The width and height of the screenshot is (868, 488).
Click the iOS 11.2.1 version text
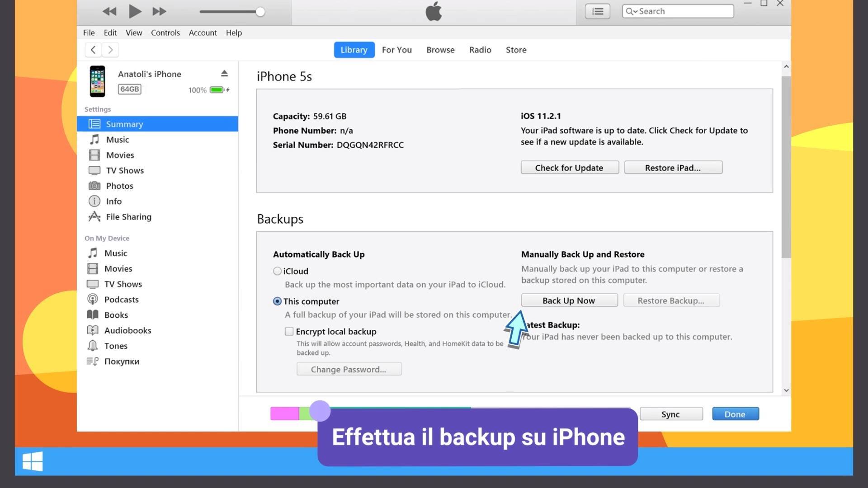coord(541,116)
